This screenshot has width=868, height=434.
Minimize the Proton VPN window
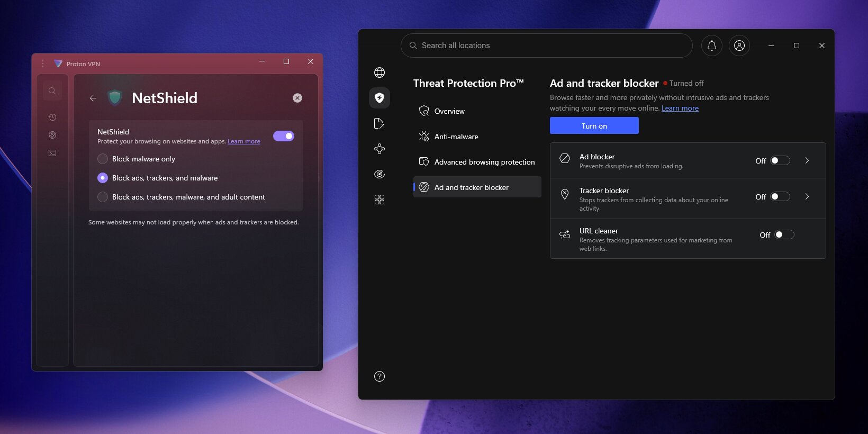(262, 61)
